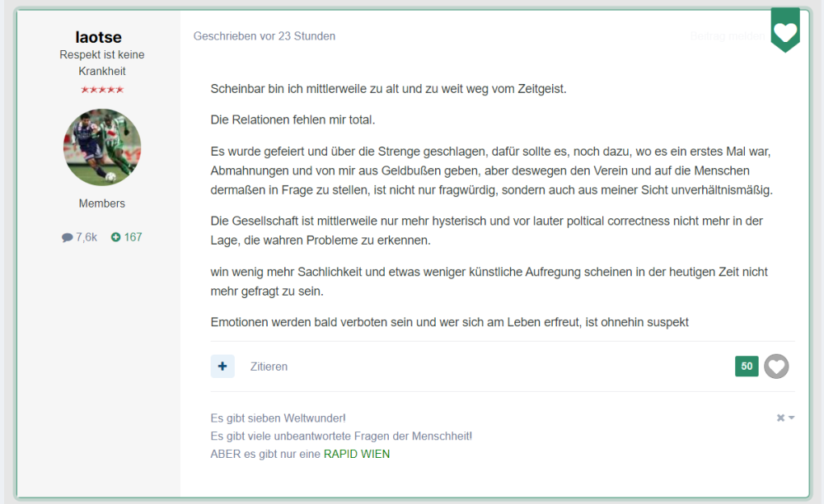This screenshot has height=504, width=824.
Task: Click the speech bubble post count icon
Action: pos(67,237)
